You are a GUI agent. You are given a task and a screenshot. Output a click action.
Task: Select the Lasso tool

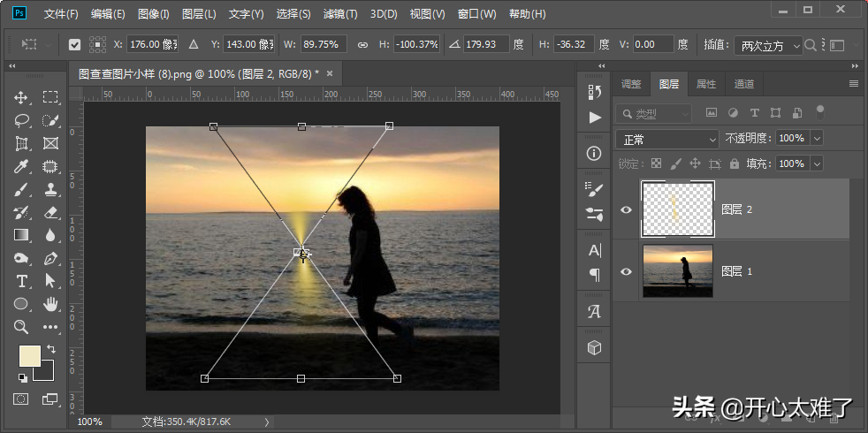coord(21,120)
